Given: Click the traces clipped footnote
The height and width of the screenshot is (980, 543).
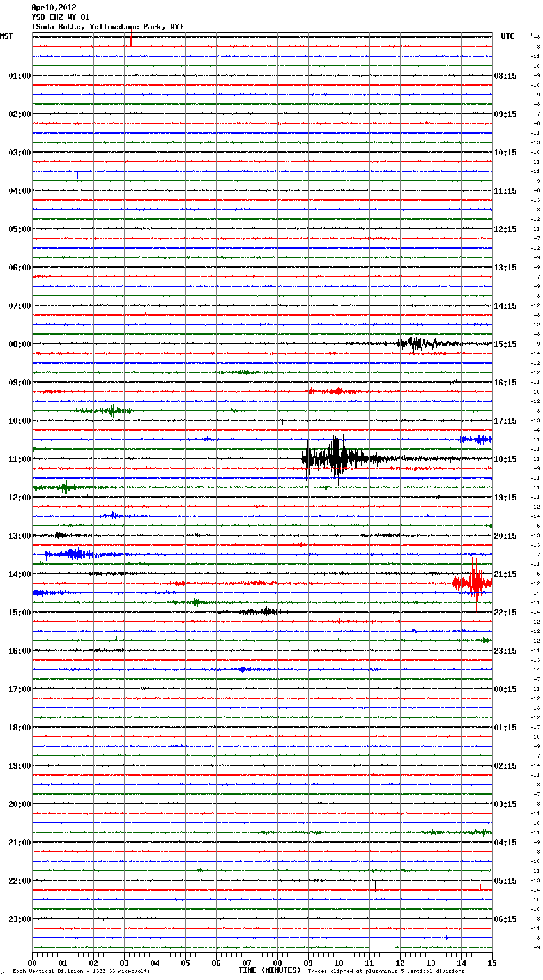Looking at the screenshot, I should [386, 971].
